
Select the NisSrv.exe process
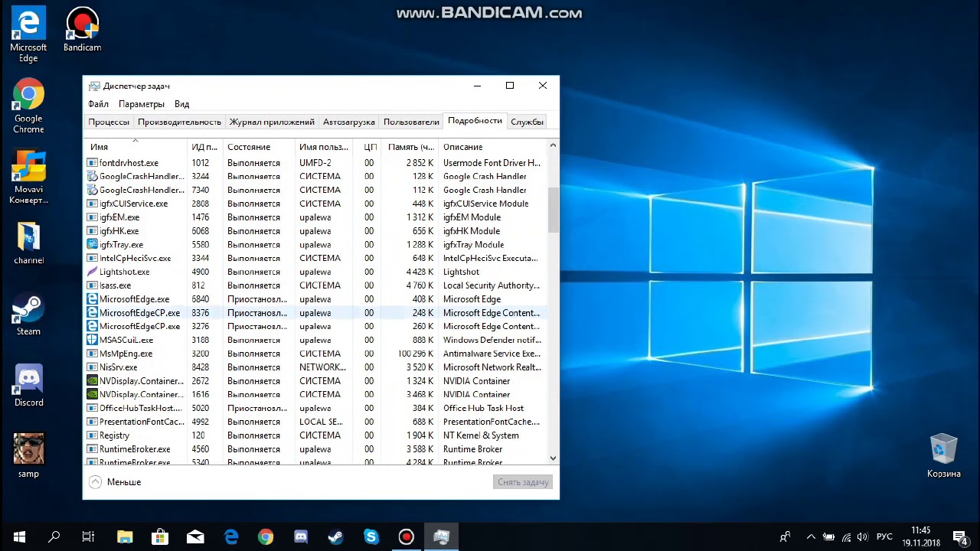click(x=315, y=367)
